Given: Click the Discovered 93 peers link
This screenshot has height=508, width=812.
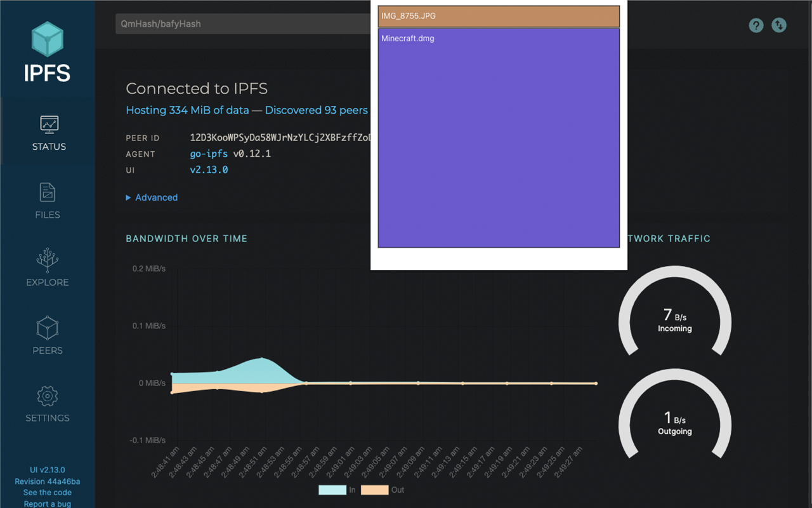Looking at the screenshot, I should pos(316,110).
